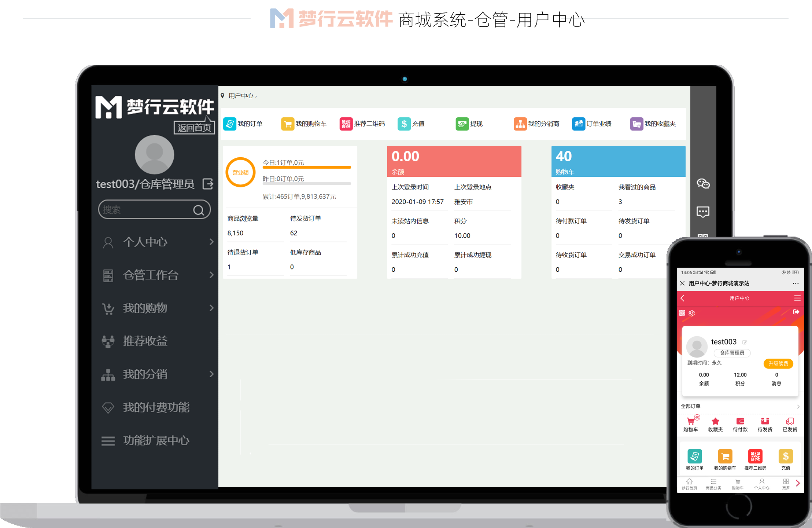Click the 积分 value 10.00
The width and height of the screenshot is (812, 528).
click(x=462, y=236)
